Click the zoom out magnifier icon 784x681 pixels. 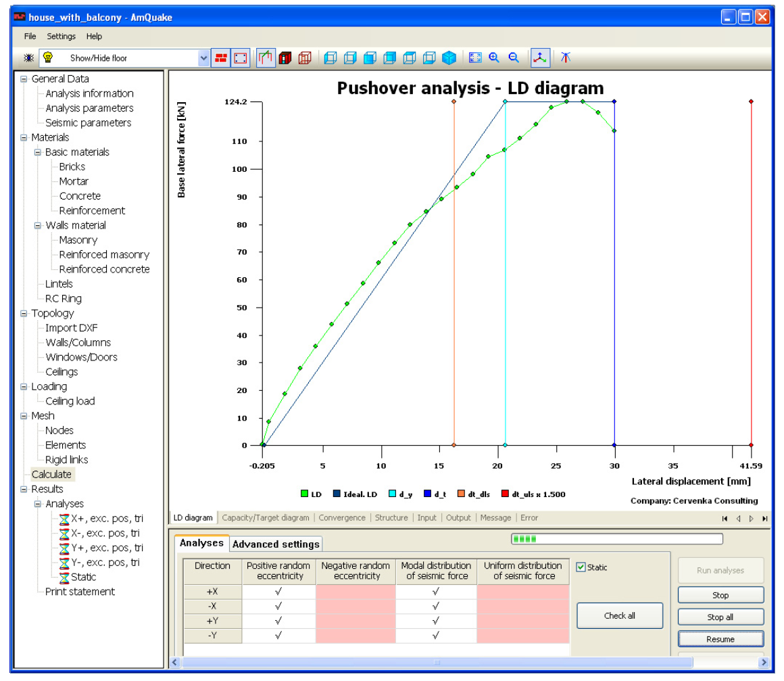[x=514, y=58]
